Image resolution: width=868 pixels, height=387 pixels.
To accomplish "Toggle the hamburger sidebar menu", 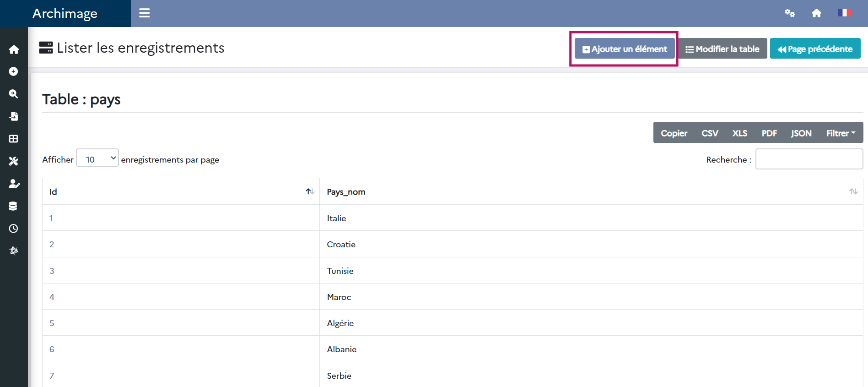I will point(145,13).
